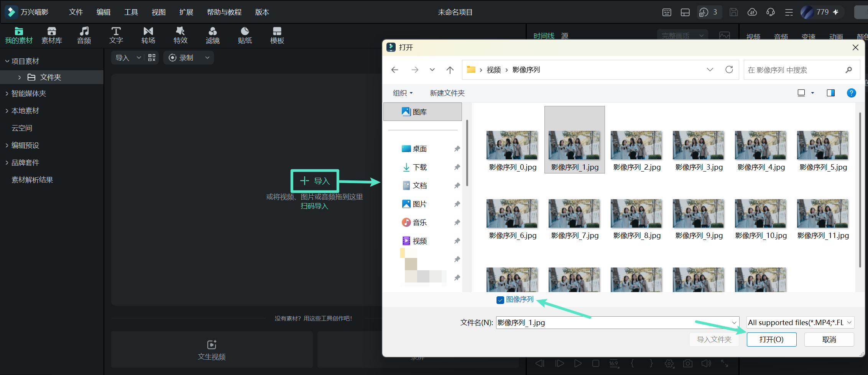This screenshot has width=868, height=375.
Task: Open the 音频 audio tab in toolbar
Action: pyautogui.click(x=84, y=35)
